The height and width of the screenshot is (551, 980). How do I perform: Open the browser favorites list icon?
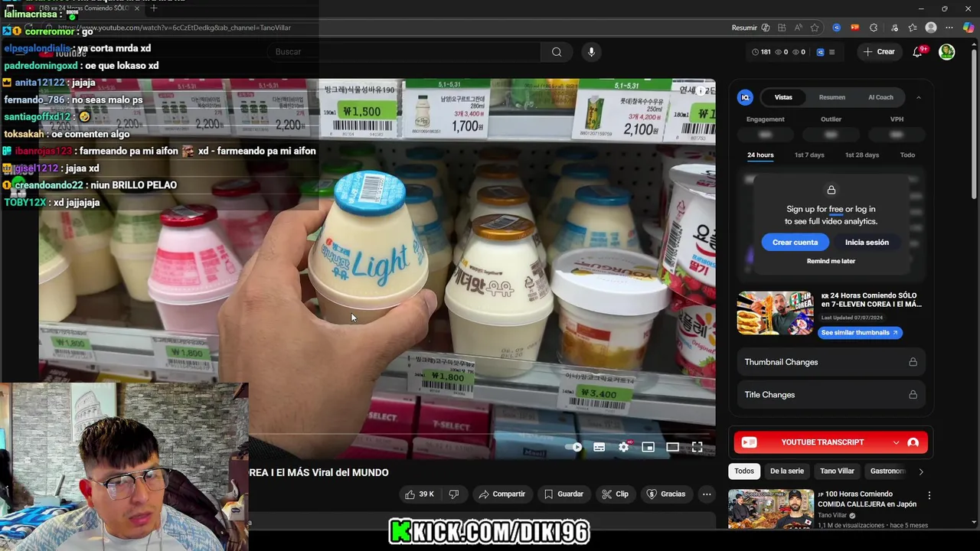click(912, 28)
